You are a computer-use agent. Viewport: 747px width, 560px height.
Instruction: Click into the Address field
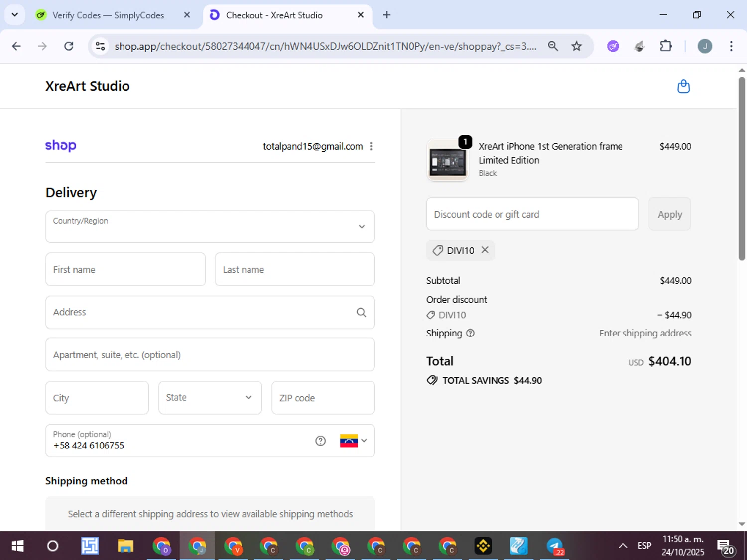[210, 312]
